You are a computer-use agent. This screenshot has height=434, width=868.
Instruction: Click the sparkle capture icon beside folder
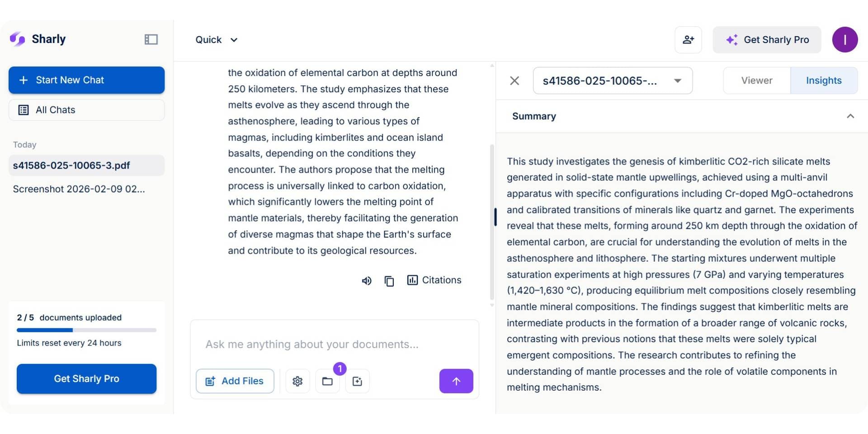pos(357,381)
